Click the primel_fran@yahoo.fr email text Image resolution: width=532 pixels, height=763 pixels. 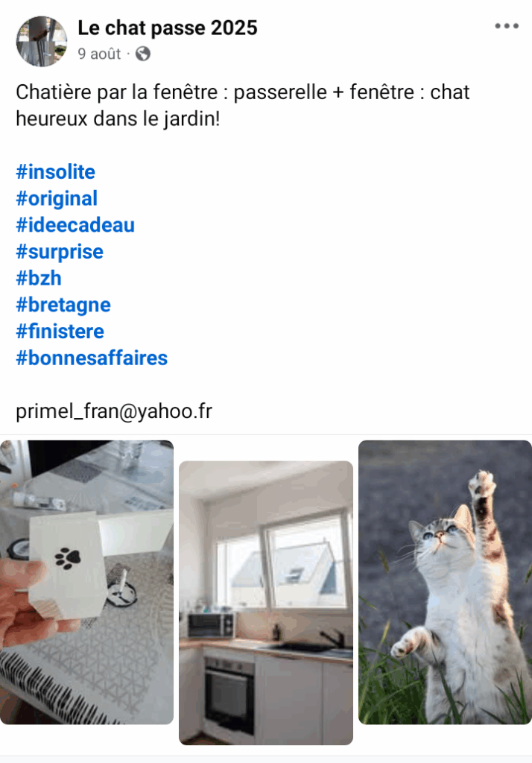tap(114, 411)
